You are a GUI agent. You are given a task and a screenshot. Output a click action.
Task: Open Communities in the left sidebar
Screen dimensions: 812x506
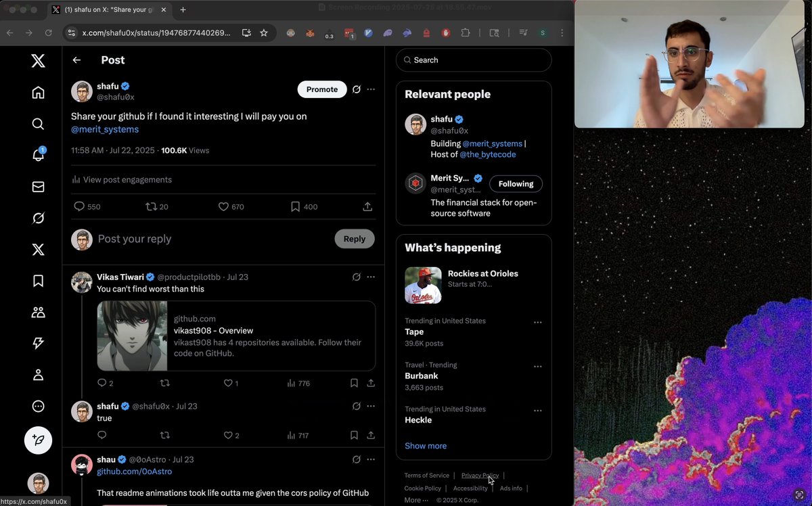tap(39, 312)
